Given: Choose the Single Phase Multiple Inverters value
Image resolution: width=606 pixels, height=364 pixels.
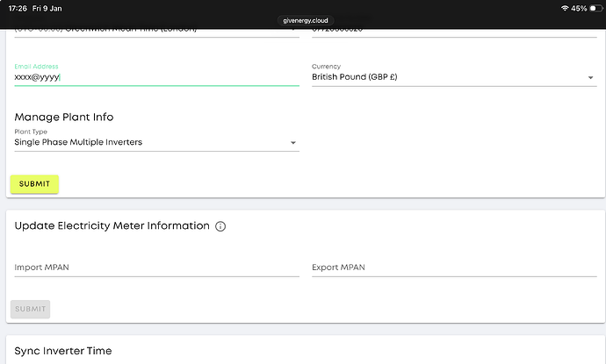Looking at the screenshot, I should [79, 142].
